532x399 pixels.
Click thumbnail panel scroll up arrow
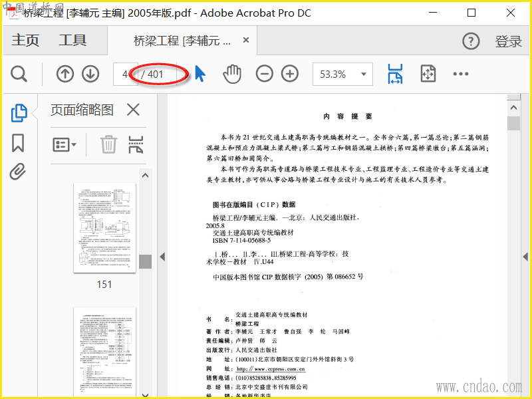click(x=145, y=176)
